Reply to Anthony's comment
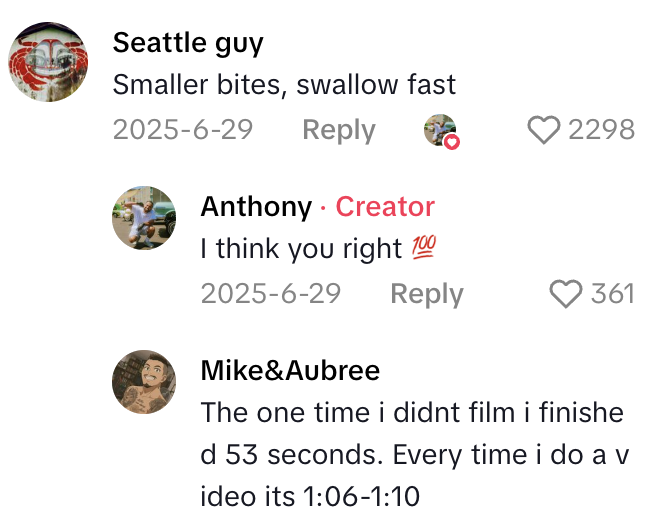 tap(426, 294)
